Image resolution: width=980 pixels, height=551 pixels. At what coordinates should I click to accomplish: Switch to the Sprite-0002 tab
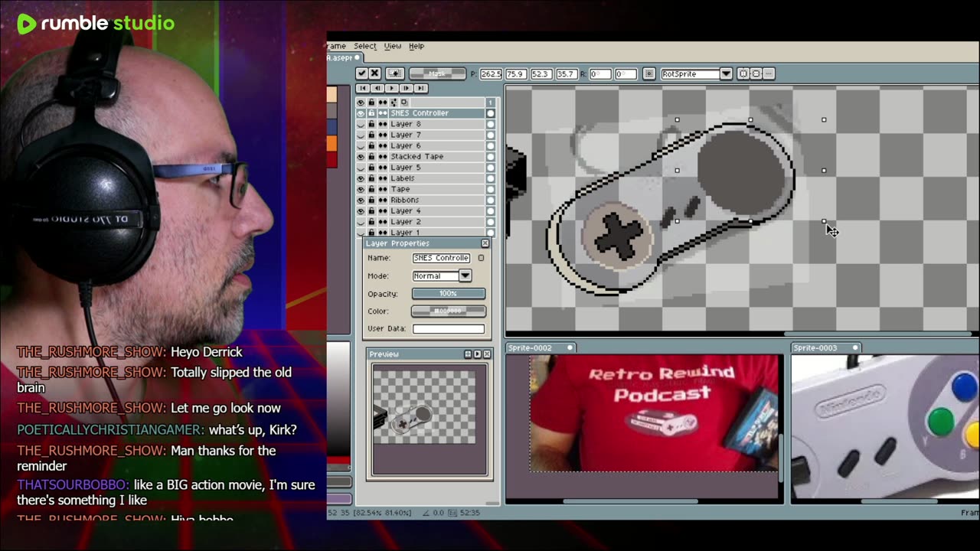(x=540, y=347)
